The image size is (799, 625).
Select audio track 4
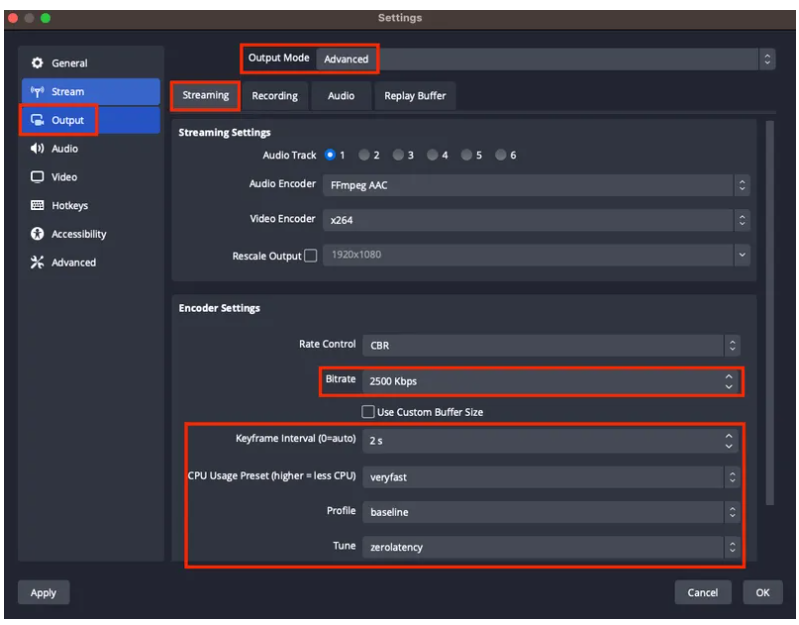pyautogui.click(x=432, y=155)
